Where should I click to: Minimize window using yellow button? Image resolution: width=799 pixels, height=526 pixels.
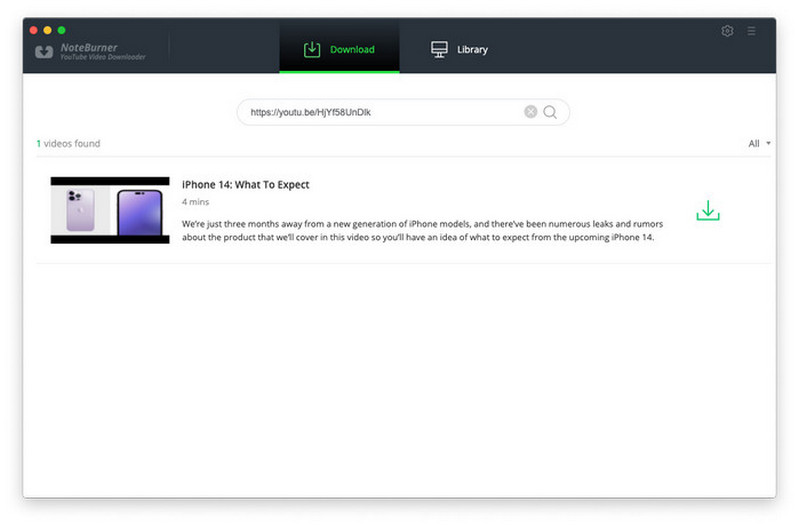click(x=47, y=30)
